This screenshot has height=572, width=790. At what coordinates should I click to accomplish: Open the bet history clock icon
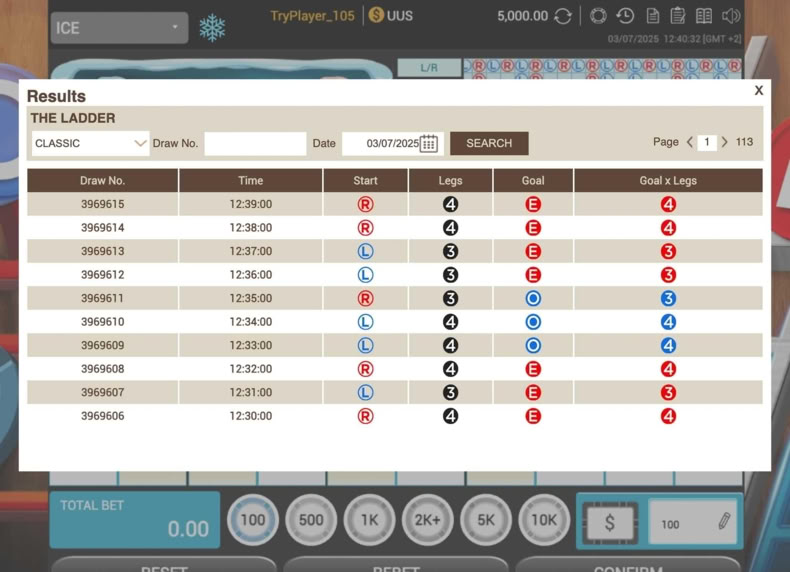[x=625, y=16]
